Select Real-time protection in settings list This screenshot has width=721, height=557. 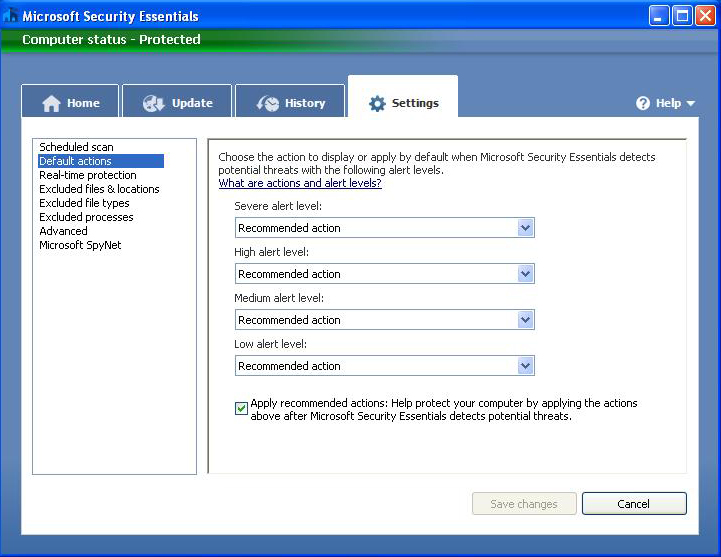tap(87, 175)
